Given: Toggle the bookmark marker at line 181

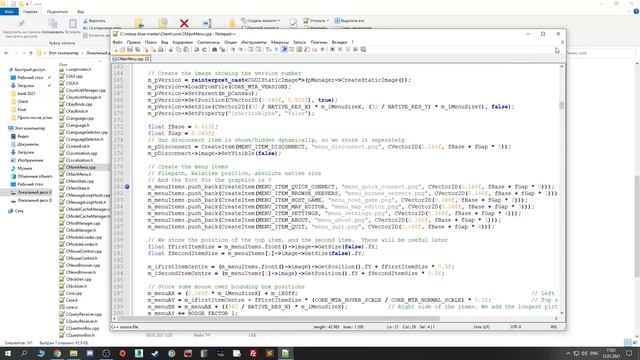Looking at the screenshot, I should [x=127, y=187].
